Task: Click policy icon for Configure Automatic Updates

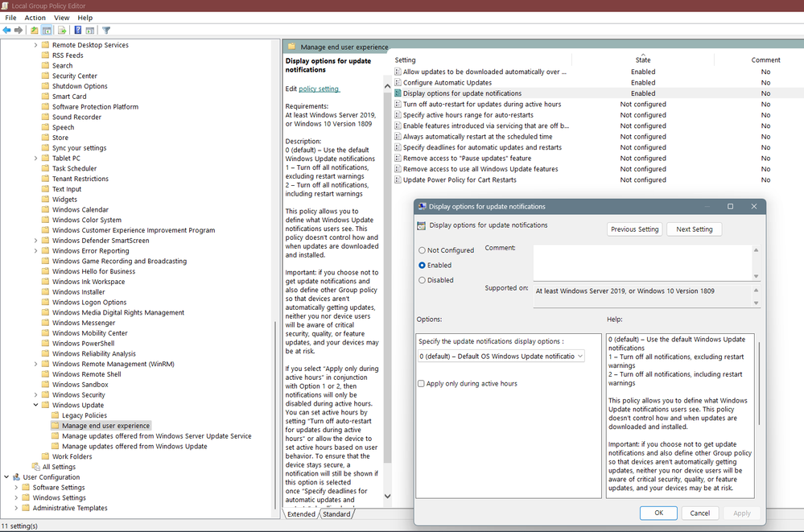Action: point(398,83)
